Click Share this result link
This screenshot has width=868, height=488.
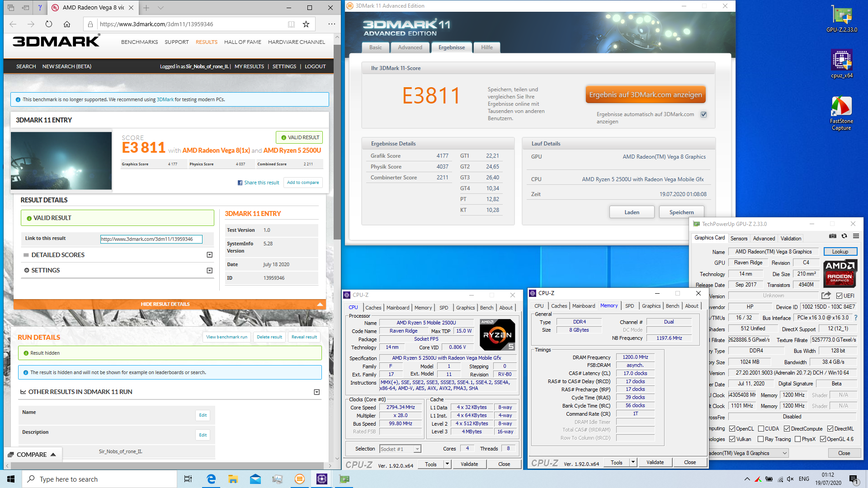[258, 183]
